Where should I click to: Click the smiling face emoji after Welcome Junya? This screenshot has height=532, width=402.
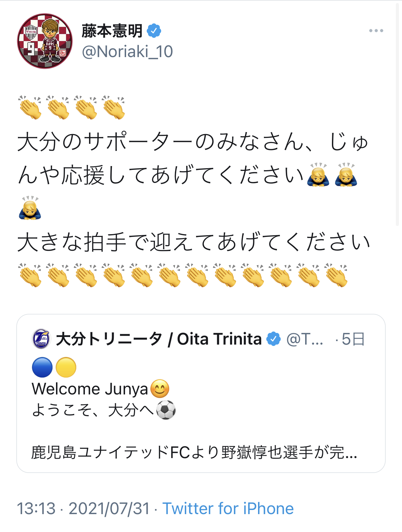[x=160, y=389]
